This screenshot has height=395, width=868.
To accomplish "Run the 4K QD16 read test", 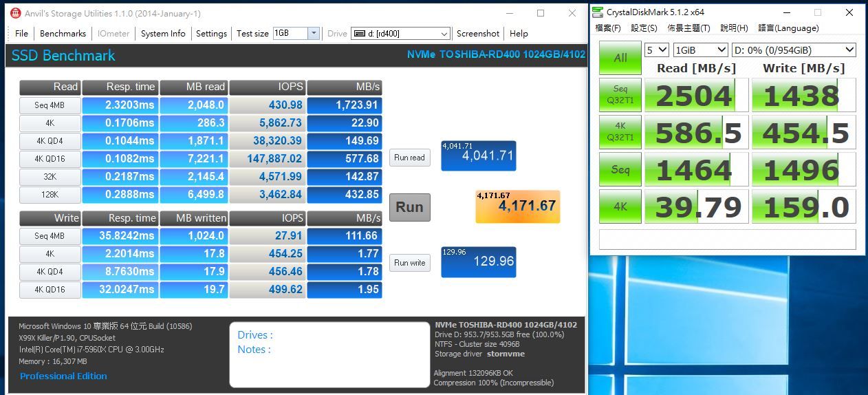I will coord(50,159).
